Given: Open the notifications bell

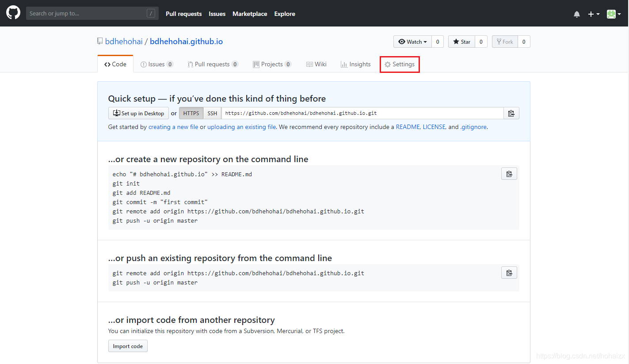Looking at the screenshot, I should [x=577, y=14].
